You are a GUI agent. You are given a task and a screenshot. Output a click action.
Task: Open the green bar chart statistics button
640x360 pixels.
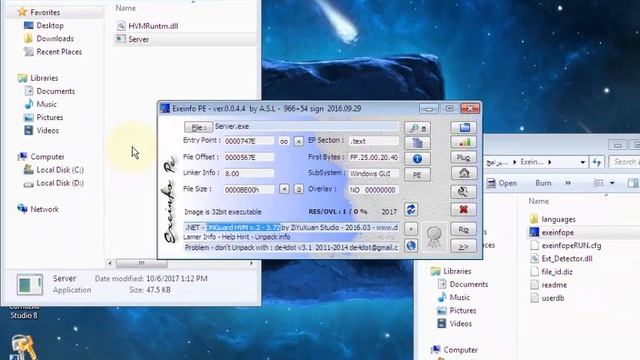point(464,142)
